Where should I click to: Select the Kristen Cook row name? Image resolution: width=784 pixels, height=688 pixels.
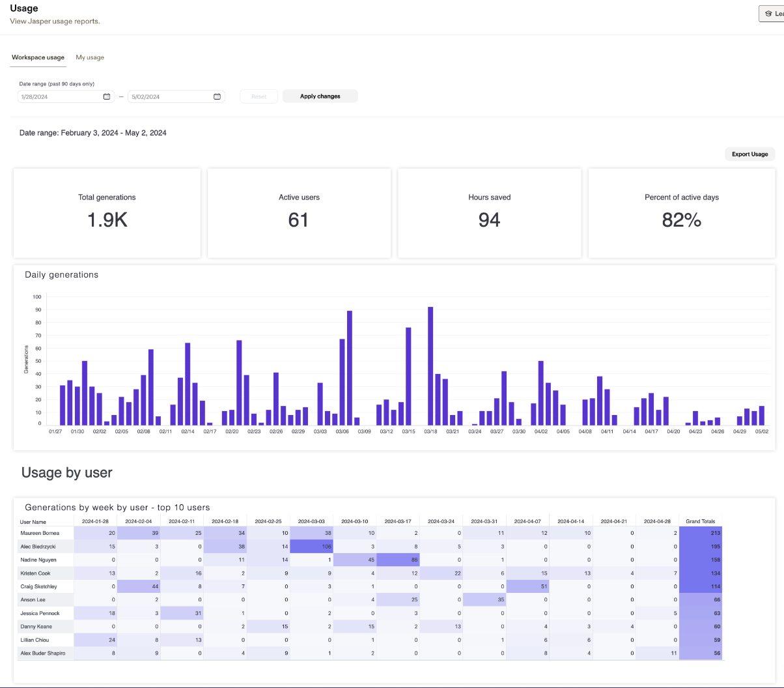click(34, 573)
